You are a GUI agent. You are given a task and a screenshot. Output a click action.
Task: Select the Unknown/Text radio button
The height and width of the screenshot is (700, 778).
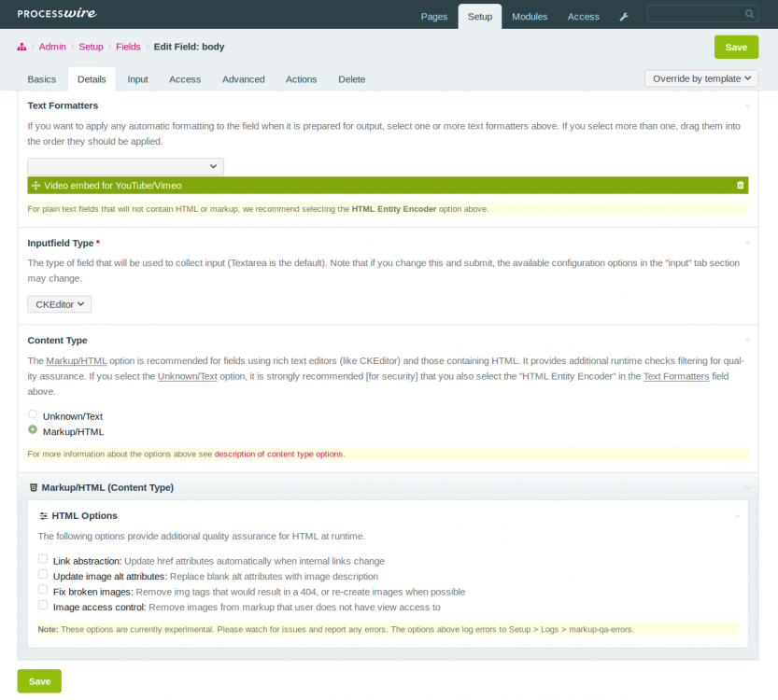34,414
